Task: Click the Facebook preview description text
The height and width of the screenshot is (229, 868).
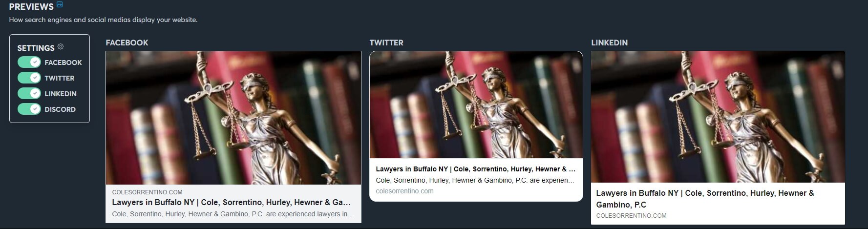Action: click(233, 214)
